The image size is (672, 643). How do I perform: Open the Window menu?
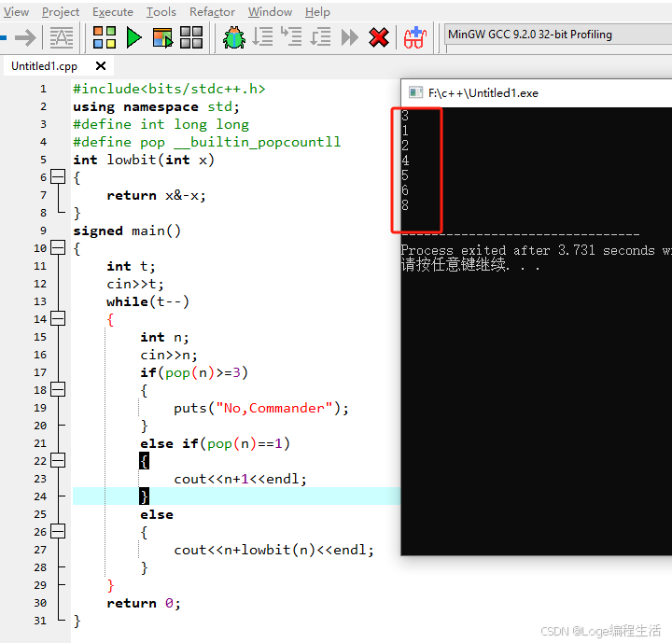click(270, 12)
